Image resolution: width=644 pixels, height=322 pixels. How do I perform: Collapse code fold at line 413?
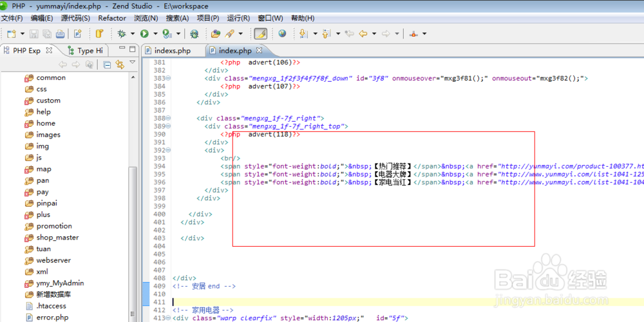click(168, 318)
